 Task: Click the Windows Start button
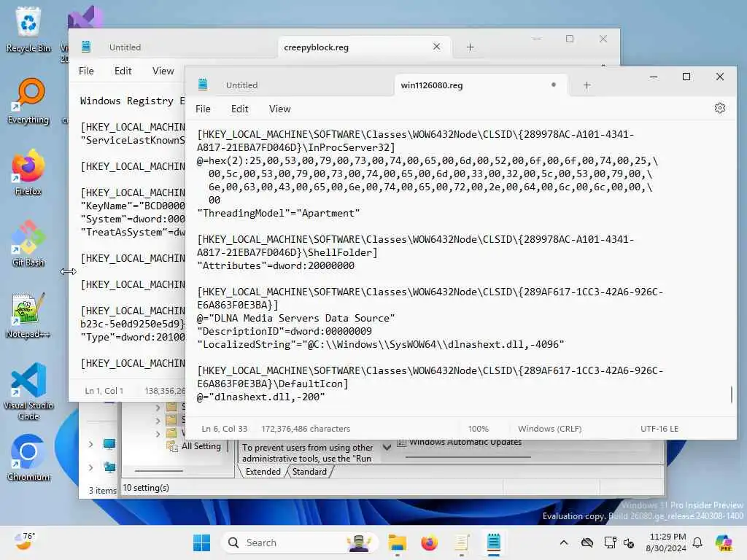pyautogui.click(x=201, y=542)
